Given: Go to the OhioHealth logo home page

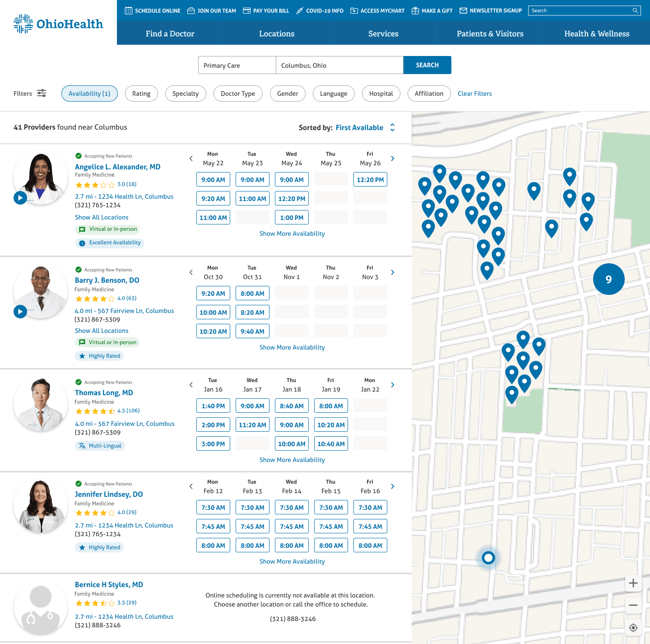Looking at the screenshot, I should click(x=58, y=23).
